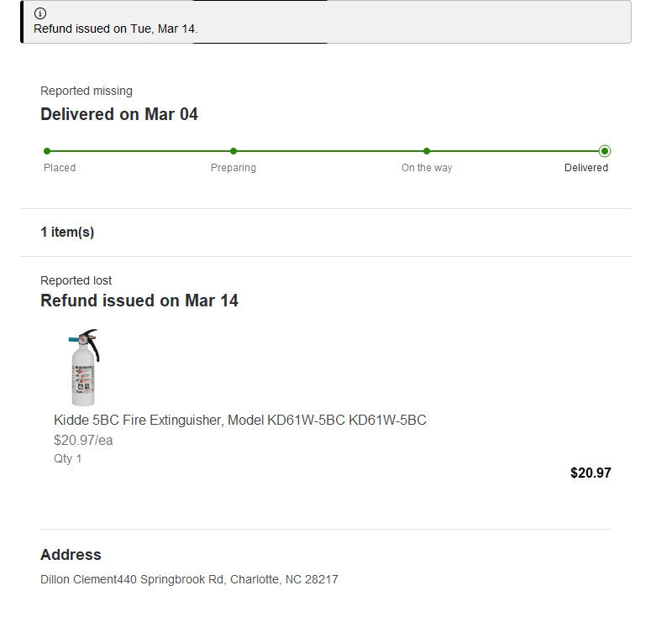Screen dimensions: 672x643
Task: Click the 1 item(s) section header
Action: click(x=67, y=232)
